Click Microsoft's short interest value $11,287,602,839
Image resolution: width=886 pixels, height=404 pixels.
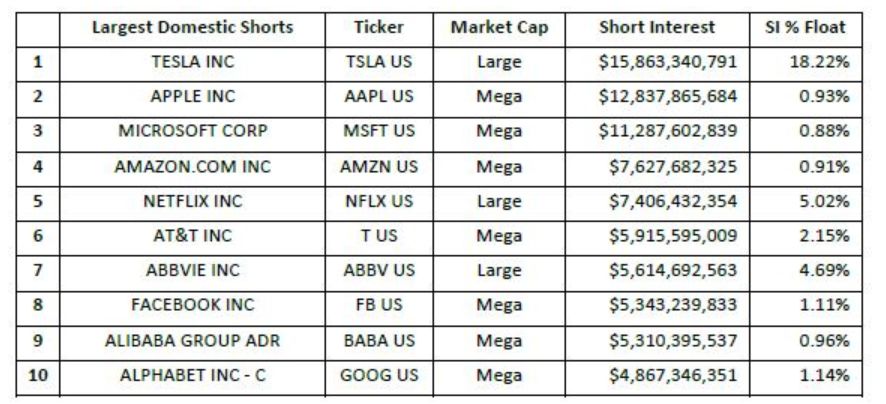pos(668,131)
